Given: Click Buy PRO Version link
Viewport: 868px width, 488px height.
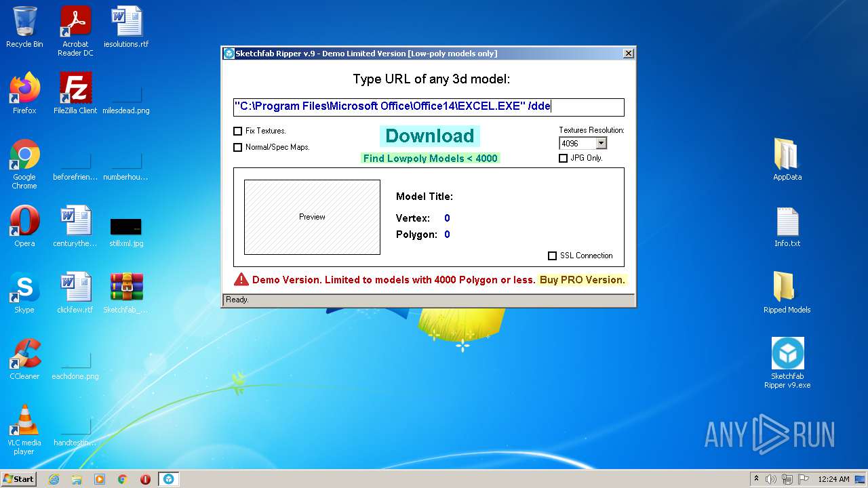Looking at the screenshot, I should pyautogui.click(x=582, y=280).
